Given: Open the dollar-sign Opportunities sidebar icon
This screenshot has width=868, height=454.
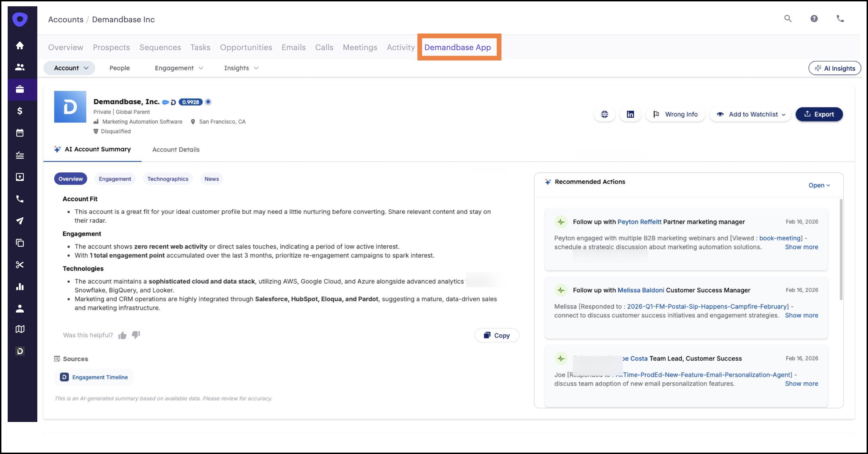Looking at the screenshot, I should pos(20,111).
